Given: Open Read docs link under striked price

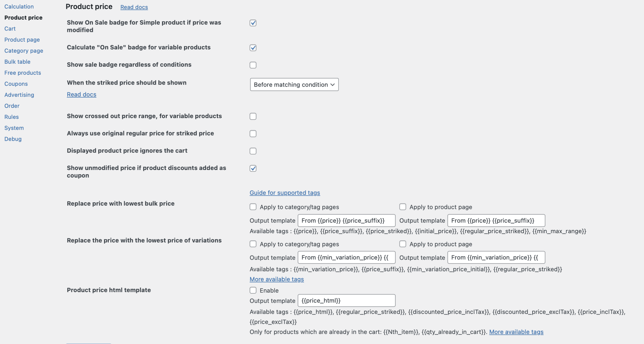Looking at the screenshot, I should [82, 94].
